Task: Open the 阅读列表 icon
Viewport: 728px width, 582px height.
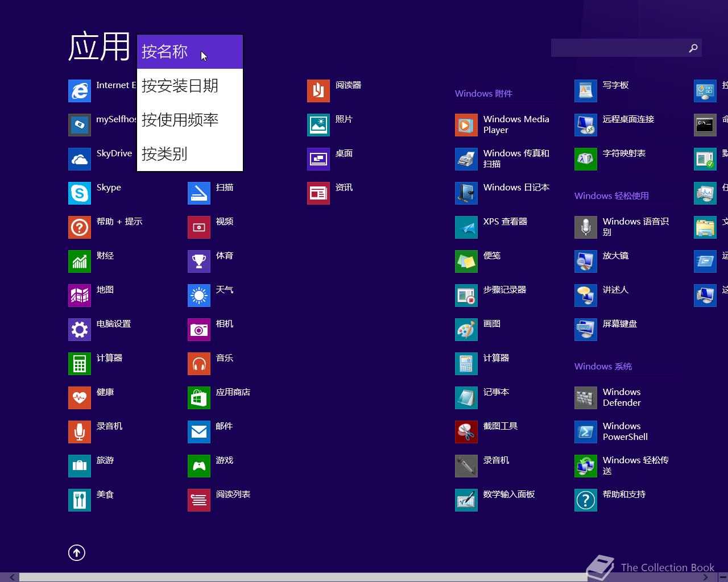Action: [199, 500]
